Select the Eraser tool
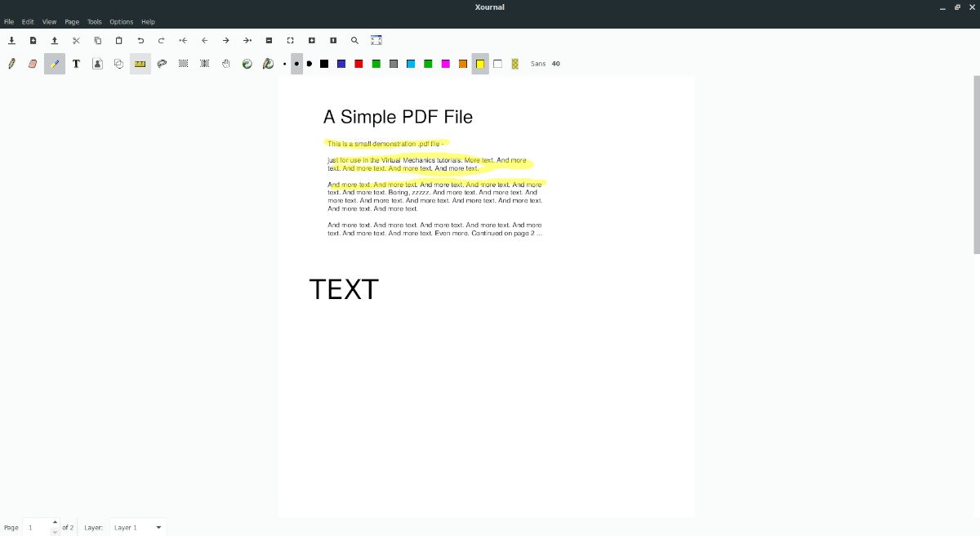980x536 pixels. point(33,64)
